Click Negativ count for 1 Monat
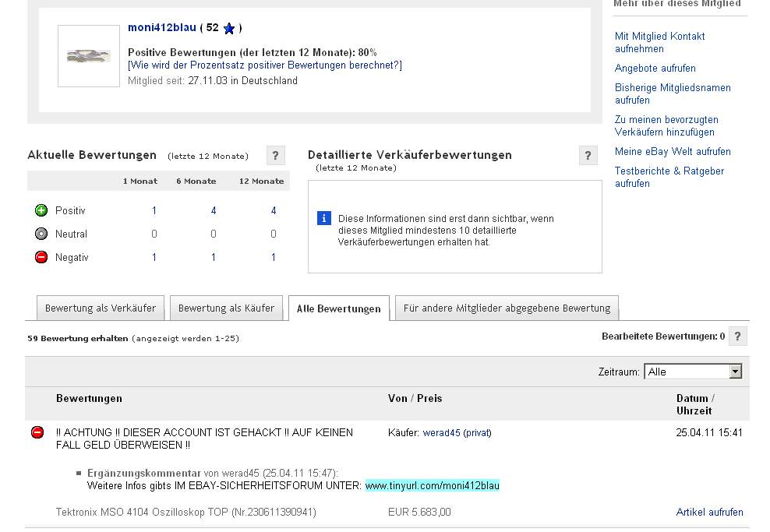 154,257
